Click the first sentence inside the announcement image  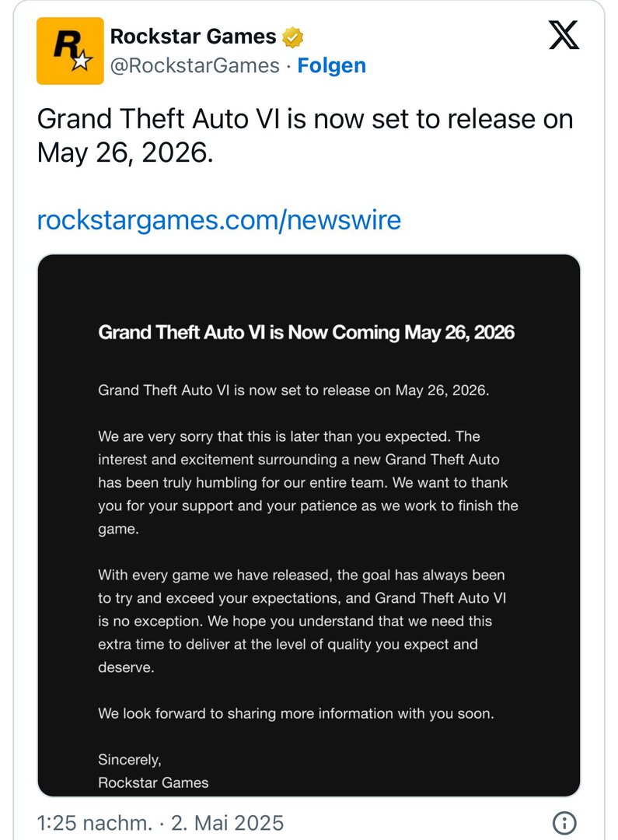[294, 390]
